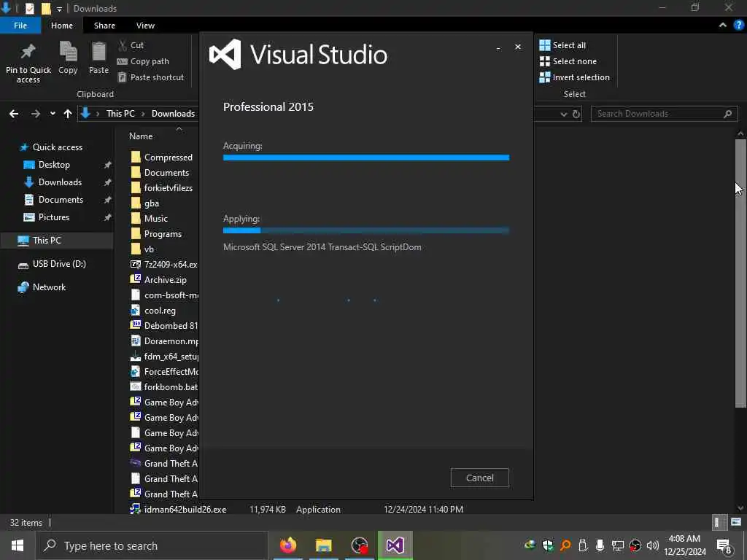Click This PC in the address bar
Image resolution: width=747 pixels, height=560 pixels.
pos(120,114)
